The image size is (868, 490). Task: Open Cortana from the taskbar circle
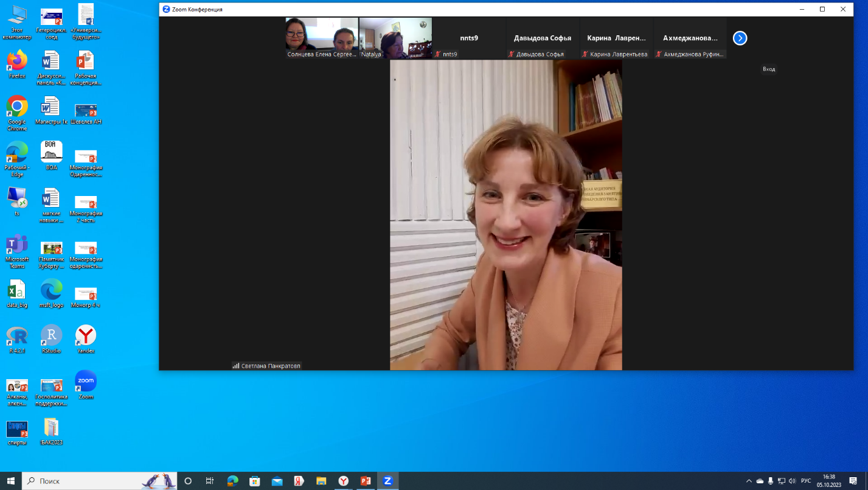click(x=188, y=481)
